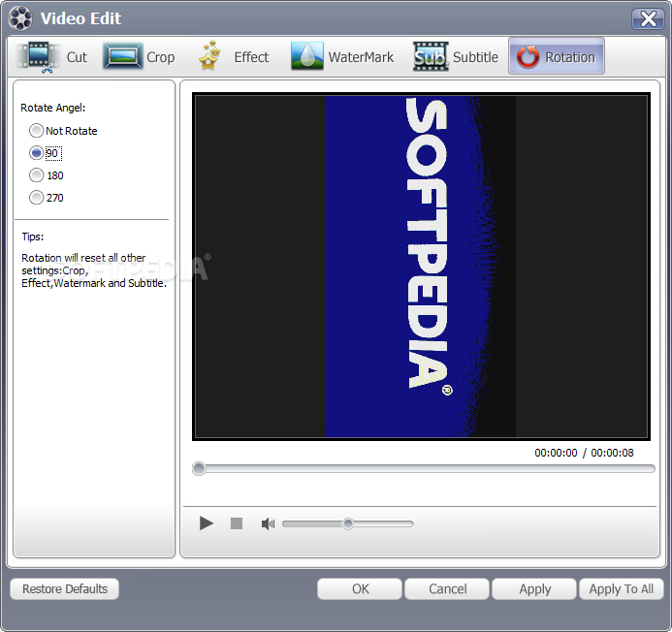Screen dimensions: 672x632
Task: Switch to the Crop tab
Action: click(x=139, y=57)
